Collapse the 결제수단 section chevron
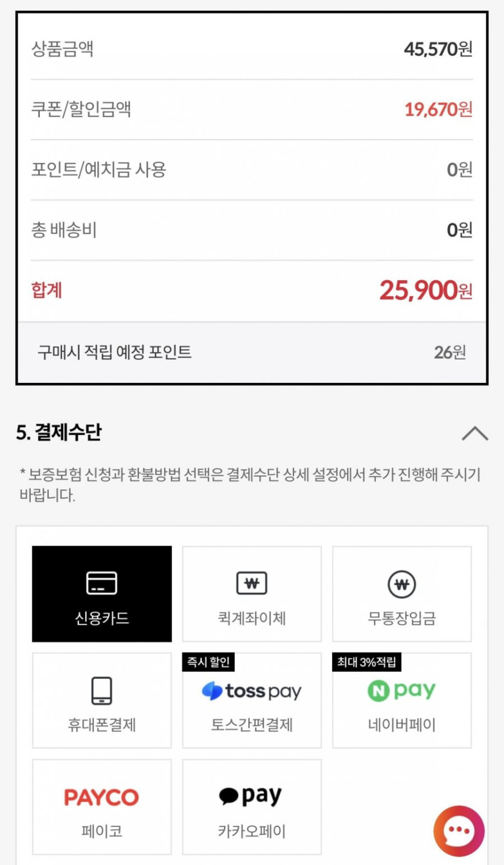The width and height of the screenshot is (504, 865). (474, 432)
